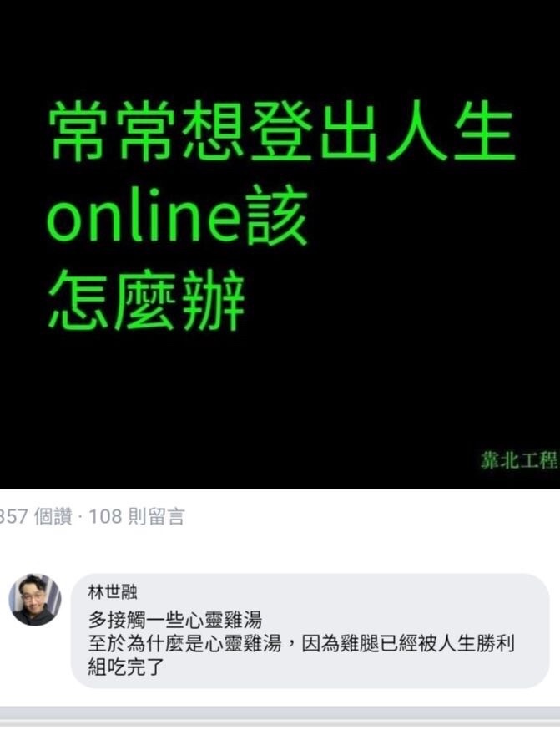Select the comment line 多接觸一些心靈雞湯

click(x=175, y=620)
